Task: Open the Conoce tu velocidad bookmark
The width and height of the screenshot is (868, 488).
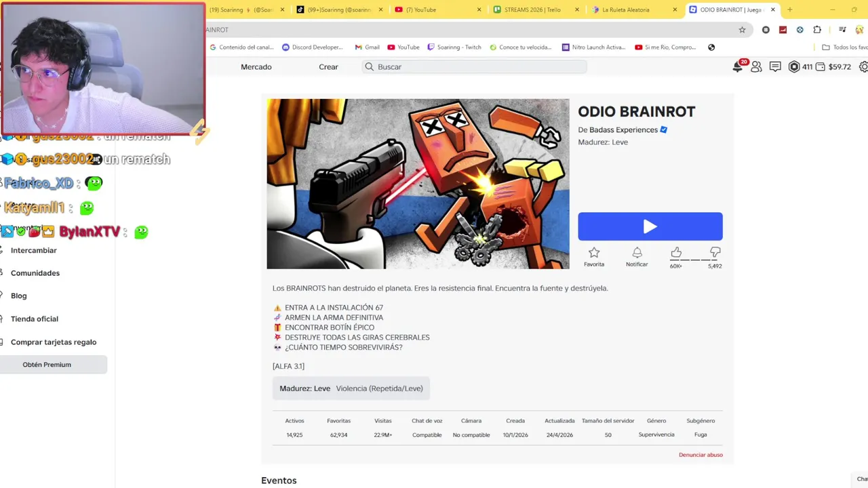Action: 520,47
